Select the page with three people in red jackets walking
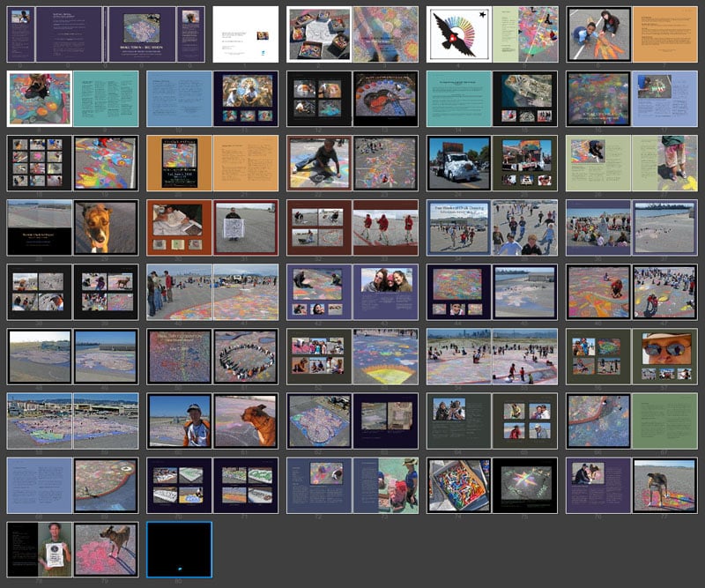Image resolution: width=705 pixels, height=588 pixels. pos(386,227)
